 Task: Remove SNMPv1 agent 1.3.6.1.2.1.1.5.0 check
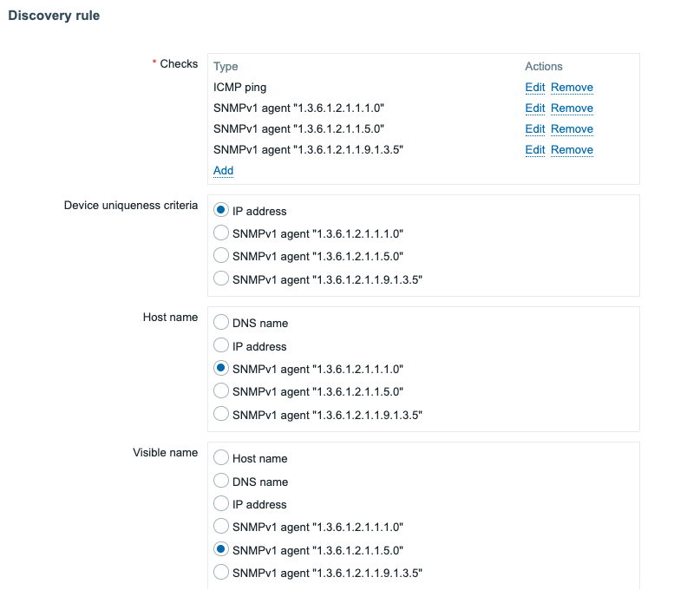click(572, 129)
